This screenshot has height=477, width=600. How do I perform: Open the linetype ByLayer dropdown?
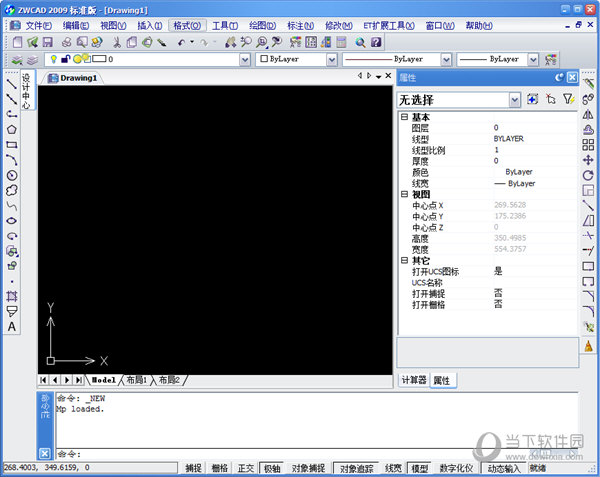[446, 59]
